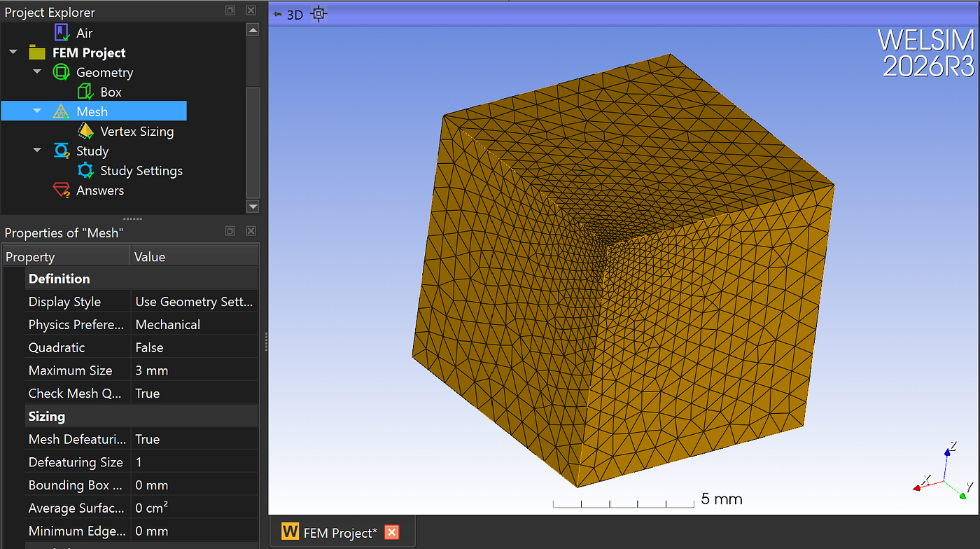The image size is (980, 549).
Task: Switch to the FEM Project tab
Action: (339, 532)
